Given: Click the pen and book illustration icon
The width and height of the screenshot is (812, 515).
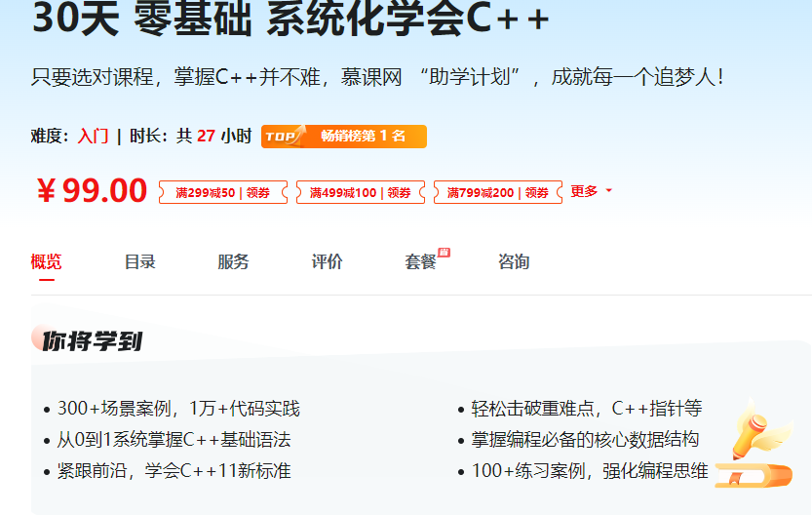Looking at the screenshot, I should (754, 443).
